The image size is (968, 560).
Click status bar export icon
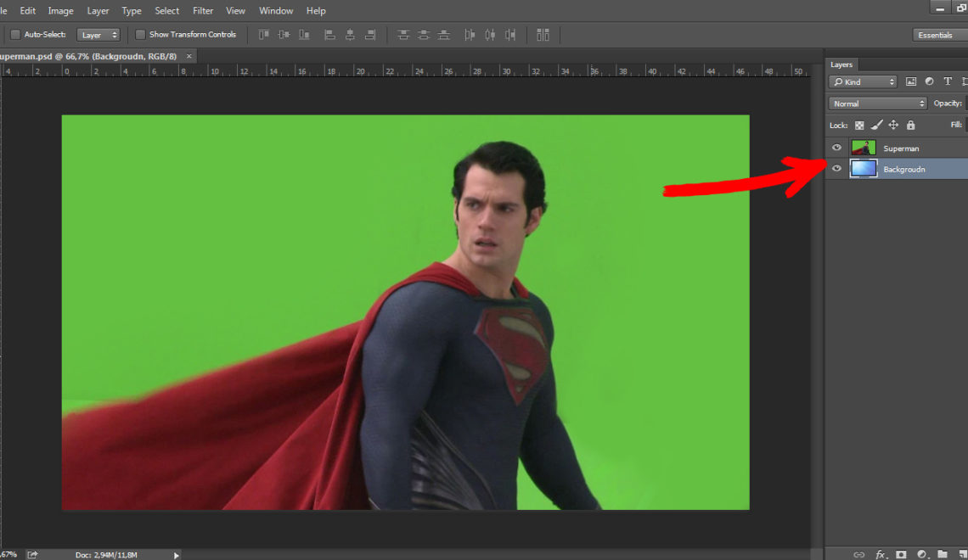click(32, 554)
